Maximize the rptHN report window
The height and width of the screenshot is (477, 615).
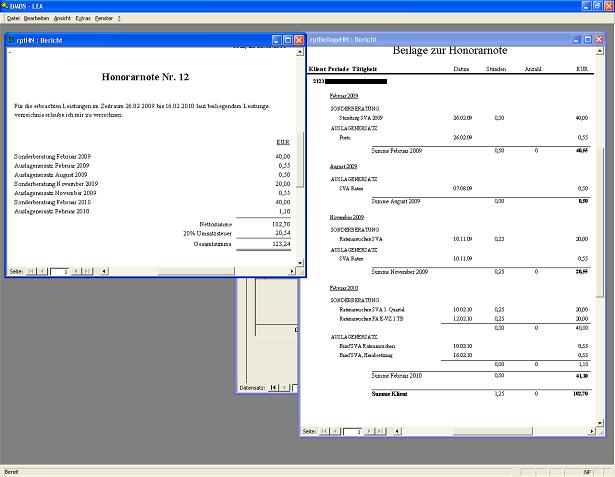(288, 40)
